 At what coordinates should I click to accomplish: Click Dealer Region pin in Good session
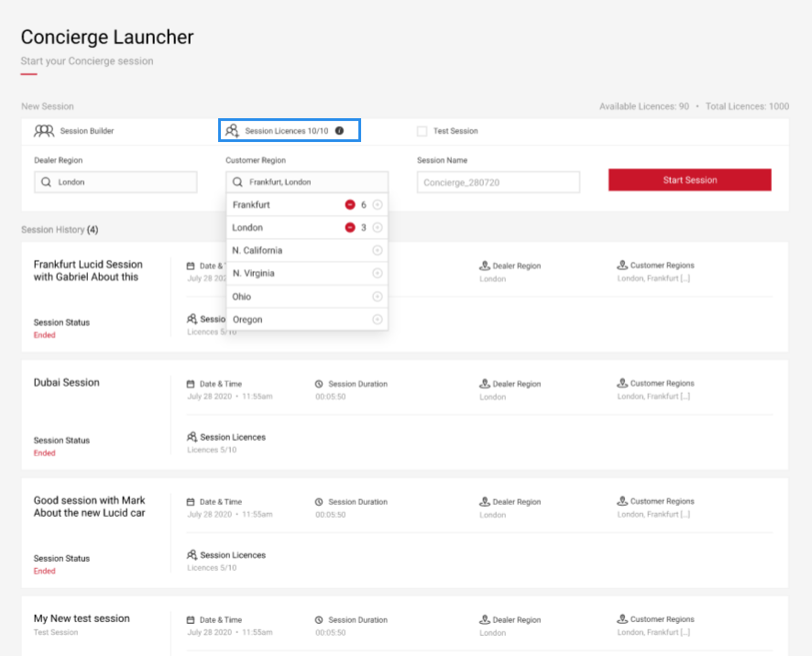[x=485, y=502]
